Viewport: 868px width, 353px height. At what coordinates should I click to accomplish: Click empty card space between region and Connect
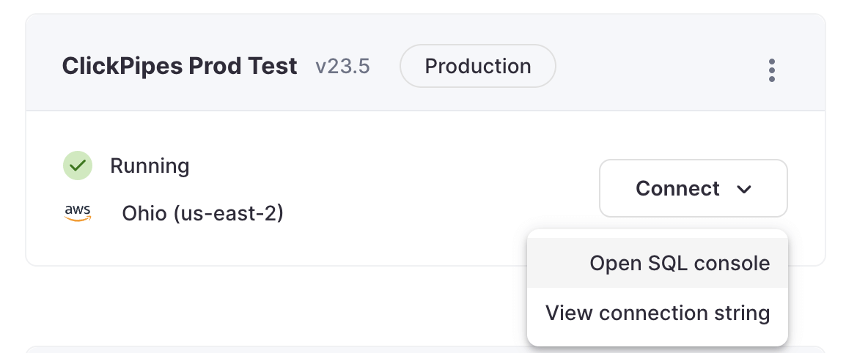coord(440,190)
